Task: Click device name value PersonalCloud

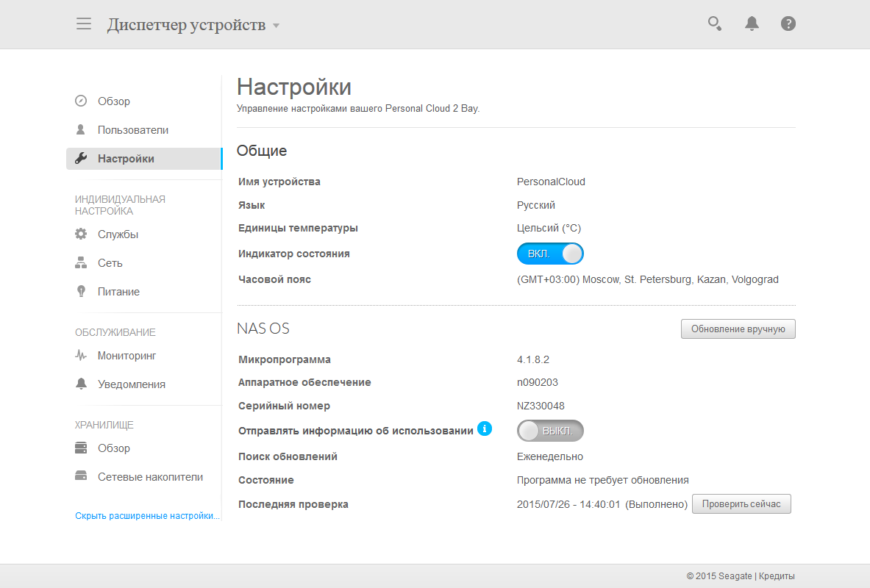Action: click(551, 182)
